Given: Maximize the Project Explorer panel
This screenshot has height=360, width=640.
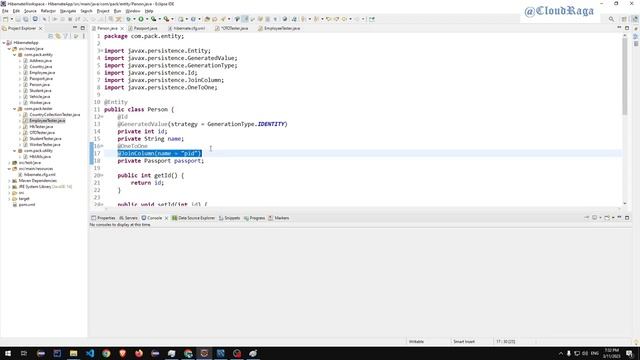Looking at the screenshot, I should pyautogui.click(x=83, y=28).
